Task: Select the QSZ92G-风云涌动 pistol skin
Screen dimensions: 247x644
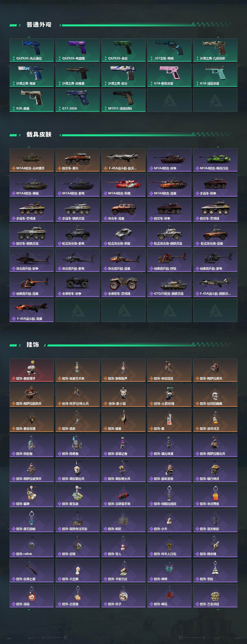Action: click(x=31, y=50)
